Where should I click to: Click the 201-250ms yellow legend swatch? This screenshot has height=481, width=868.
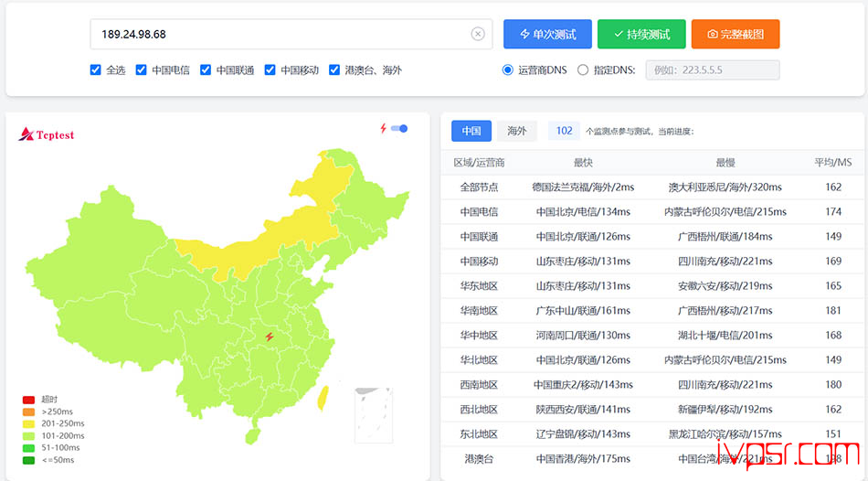pos(28,424)
